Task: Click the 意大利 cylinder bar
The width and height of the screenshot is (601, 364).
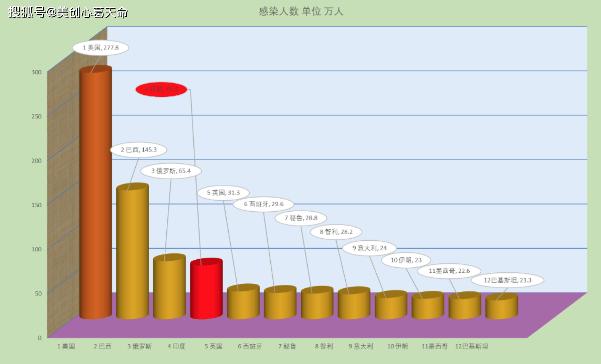Action: coord(391,305)
